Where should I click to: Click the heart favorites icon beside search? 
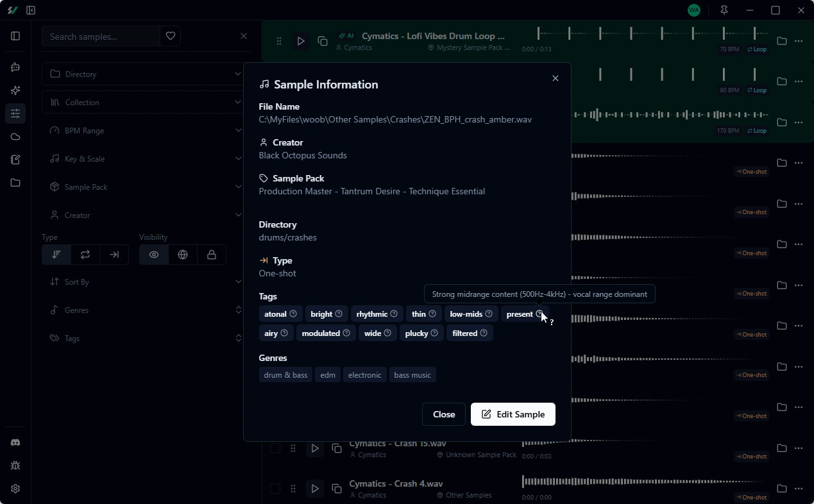170,37
